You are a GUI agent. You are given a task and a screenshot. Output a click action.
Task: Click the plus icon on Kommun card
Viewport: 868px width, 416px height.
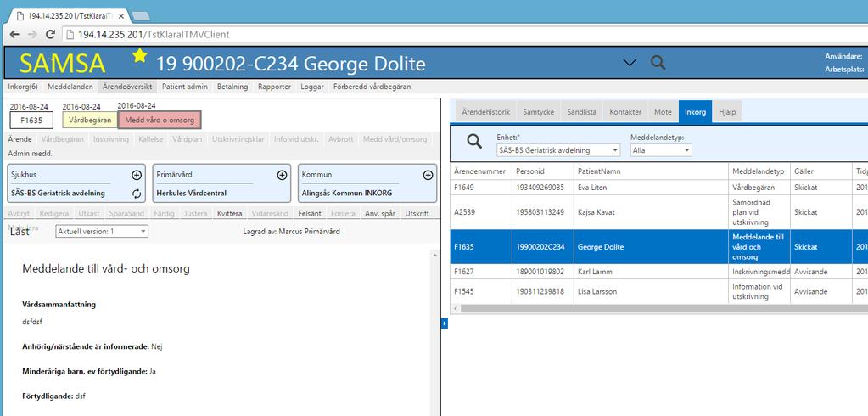[x=428, y=175]
